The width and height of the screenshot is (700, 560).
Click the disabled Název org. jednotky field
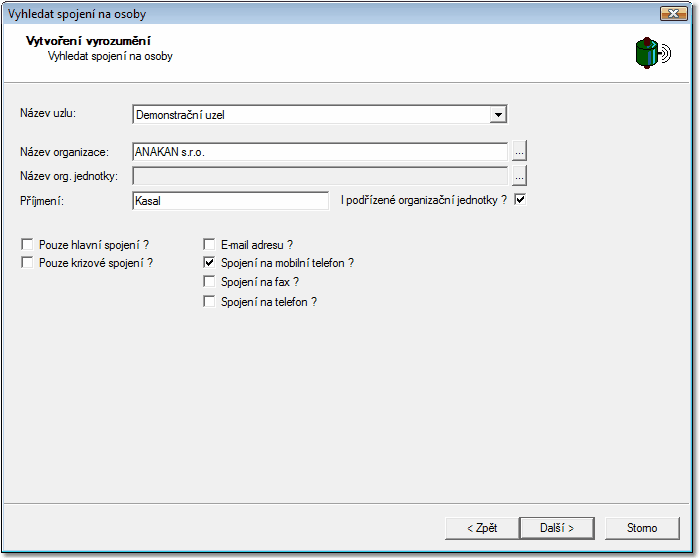point(320,176)
